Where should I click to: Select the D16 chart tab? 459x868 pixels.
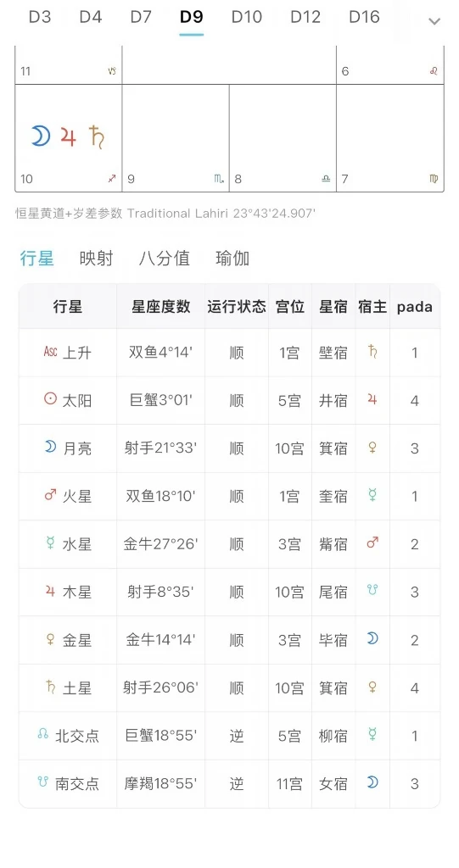coord(364,17)
